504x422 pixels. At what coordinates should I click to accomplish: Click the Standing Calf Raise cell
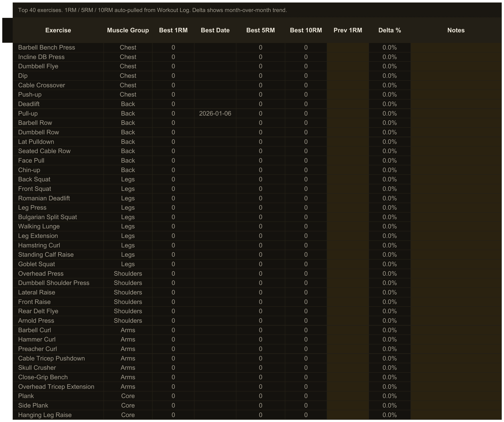click(58, 255)
